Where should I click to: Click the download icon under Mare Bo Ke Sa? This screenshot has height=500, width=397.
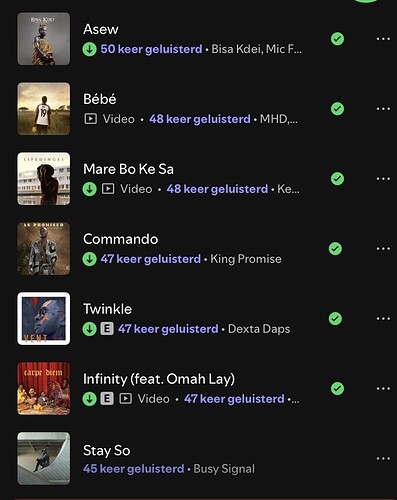(89, 189)
